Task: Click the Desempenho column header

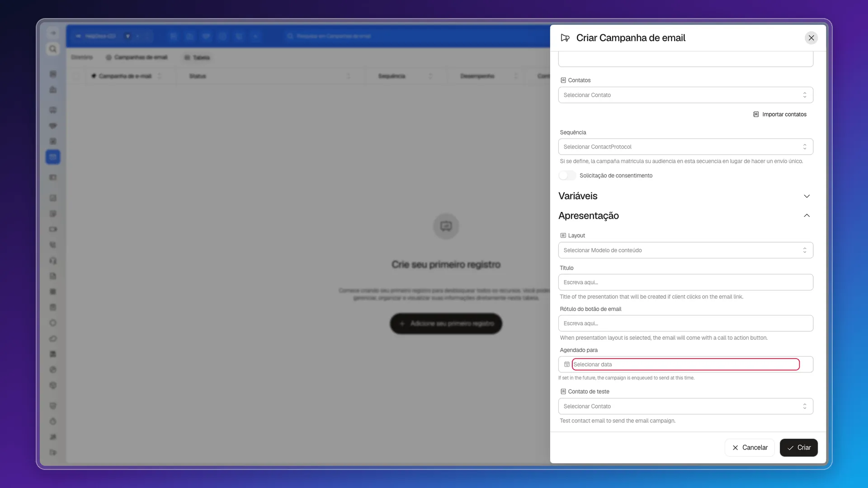Action: coord(477,76)
